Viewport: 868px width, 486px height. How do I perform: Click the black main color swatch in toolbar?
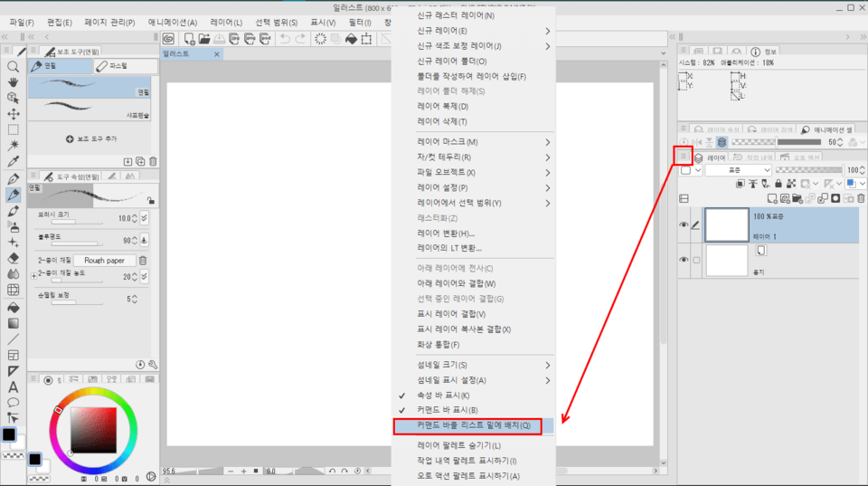tap(9, 434)
